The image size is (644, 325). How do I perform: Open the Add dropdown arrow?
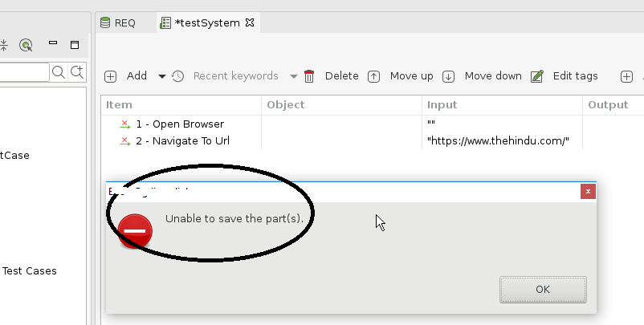[x=161, y=76]
